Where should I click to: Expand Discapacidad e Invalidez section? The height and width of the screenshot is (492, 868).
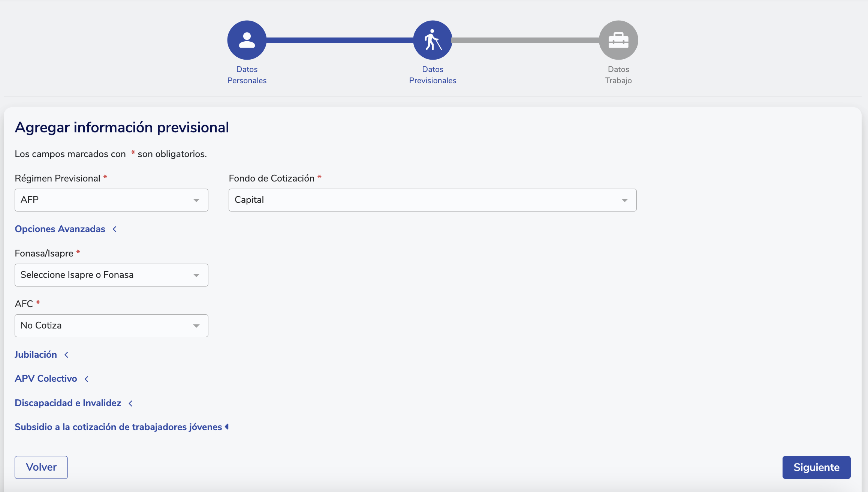click(x=68, y=403)
